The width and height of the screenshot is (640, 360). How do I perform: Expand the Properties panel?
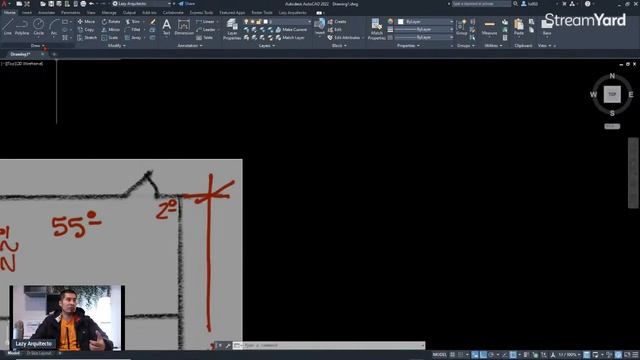point(408,46)
